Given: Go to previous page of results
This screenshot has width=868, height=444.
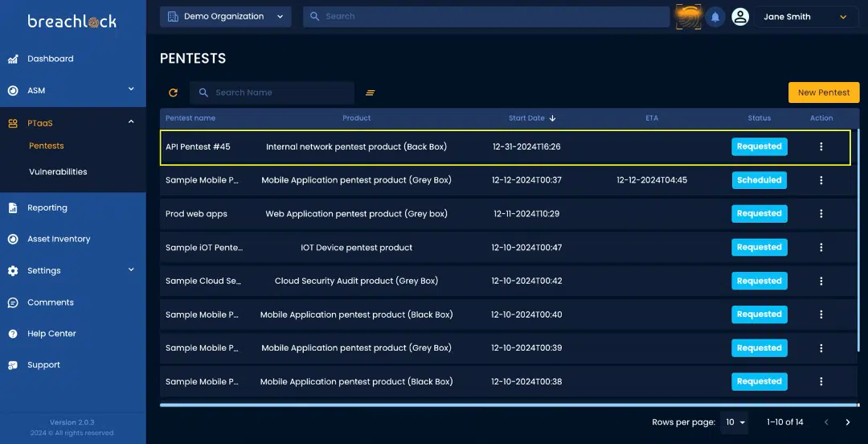Looking at the screenshot, I should (x=826, y=422).
